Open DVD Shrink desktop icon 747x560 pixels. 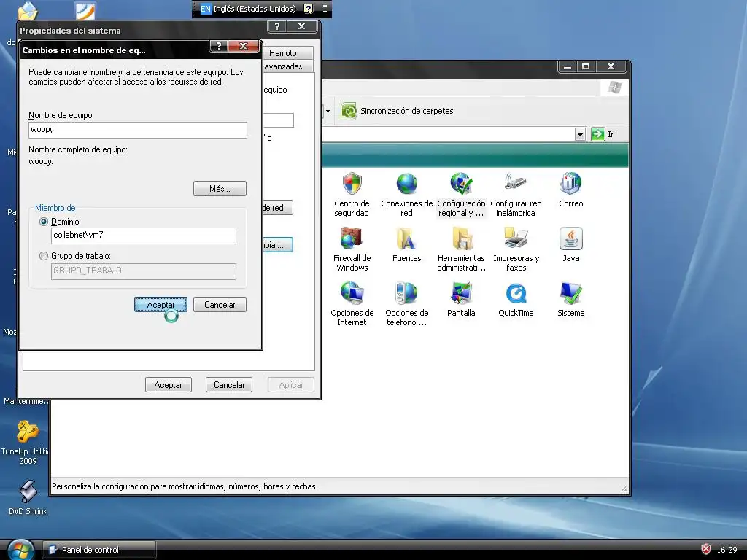coord(28,491)
